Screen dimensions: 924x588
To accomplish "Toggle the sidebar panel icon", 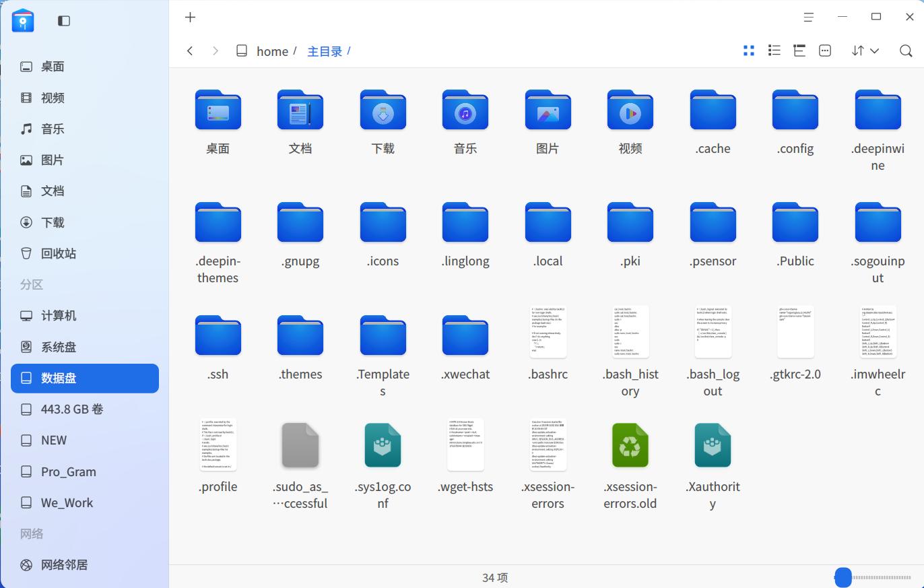I will pos(64,21).
